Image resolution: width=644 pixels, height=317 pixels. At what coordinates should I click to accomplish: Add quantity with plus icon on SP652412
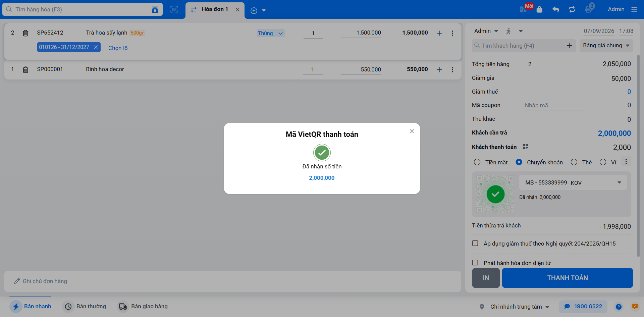[439, 33]
